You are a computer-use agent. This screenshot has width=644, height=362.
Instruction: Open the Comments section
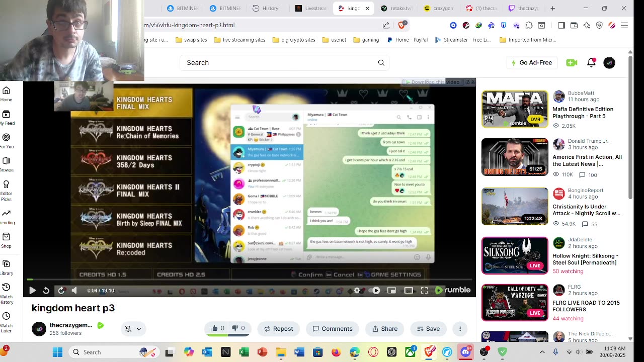click(x=333, y=329)
